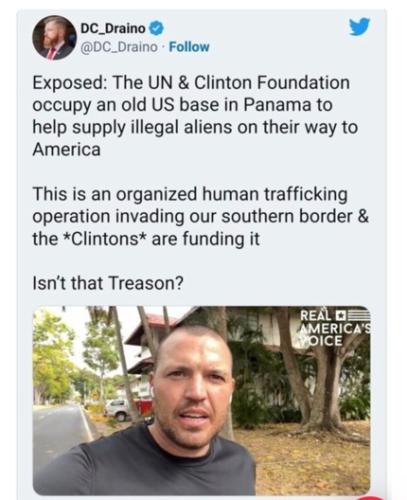This screenshot has height=500, width=407.
Task: Click the Real America's Voice watermark text
Action: [334, 328]
